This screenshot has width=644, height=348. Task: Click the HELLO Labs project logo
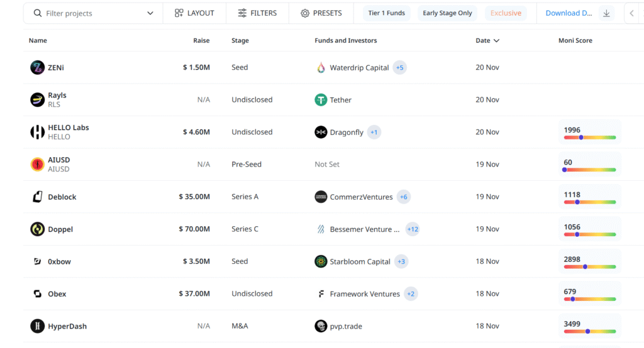(x=37, y=132)
